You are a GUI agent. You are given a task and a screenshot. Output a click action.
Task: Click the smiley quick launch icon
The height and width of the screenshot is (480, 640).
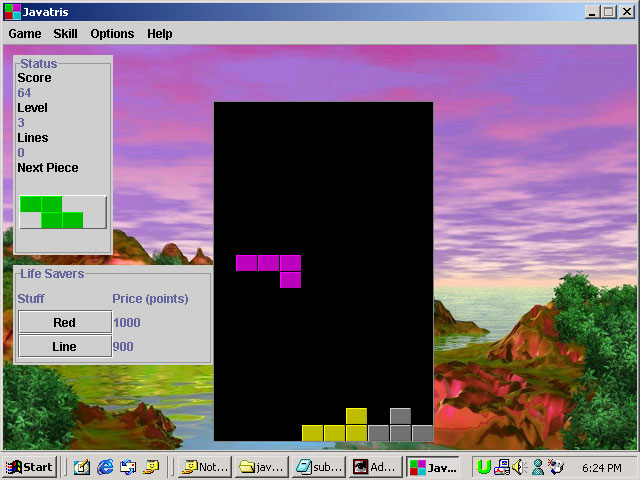point(151,467)
